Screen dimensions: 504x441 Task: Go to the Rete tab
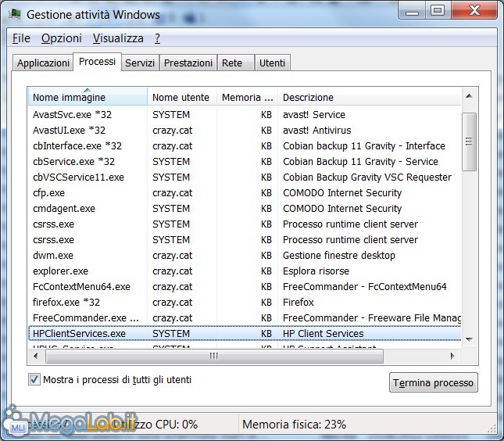tap(236, 63)
